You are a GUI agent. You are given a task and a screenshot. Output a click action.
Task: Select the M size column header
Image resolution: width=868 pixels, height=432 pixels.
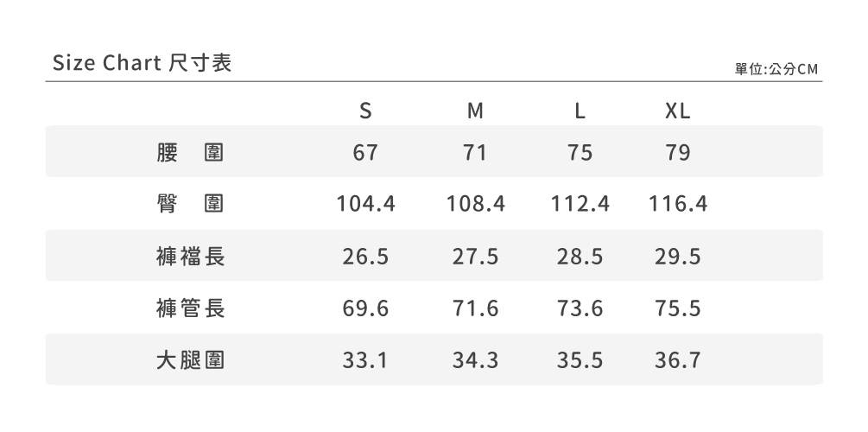pos(475,111)
